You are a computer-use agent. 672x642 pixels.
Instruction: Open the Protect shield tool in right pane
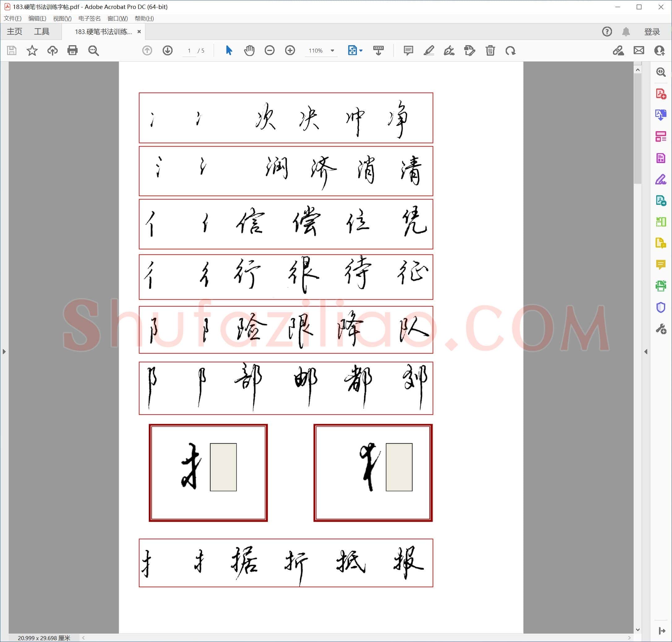pos(661,307)
